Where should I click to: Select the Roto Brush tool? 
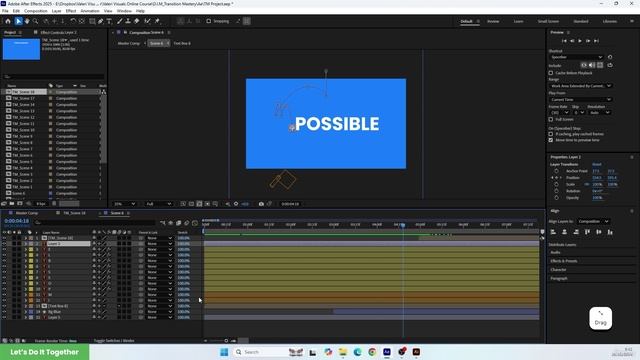[x=147, y=21]
